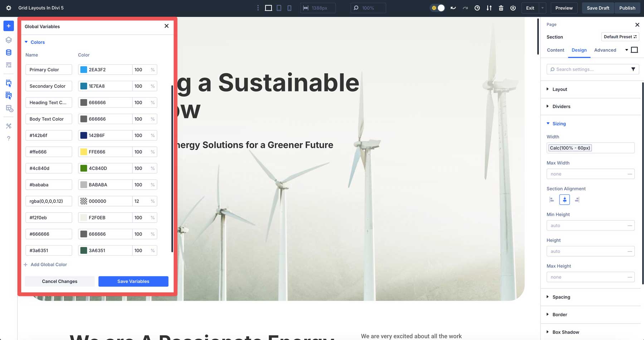644x340 pixels.
Task: Undo the last change using the undo arrow
Action: click(453, 8)
